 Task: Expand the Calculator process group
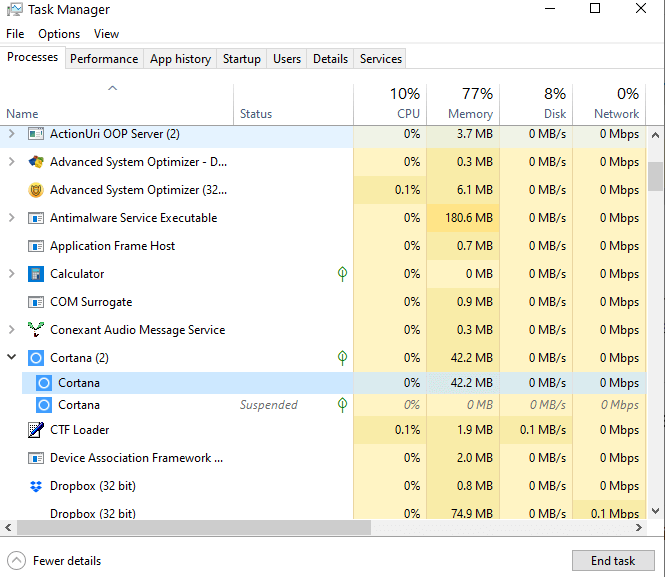12,274
